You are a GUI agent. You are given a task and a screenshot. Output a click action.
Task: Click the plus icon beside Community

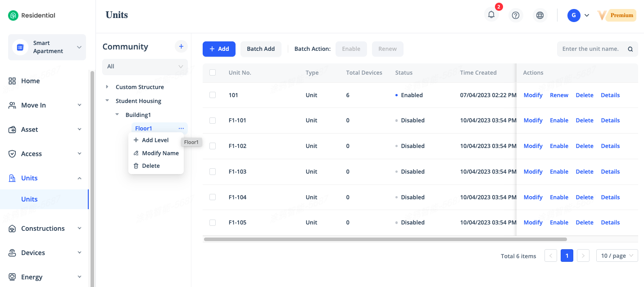coord(181,46)
